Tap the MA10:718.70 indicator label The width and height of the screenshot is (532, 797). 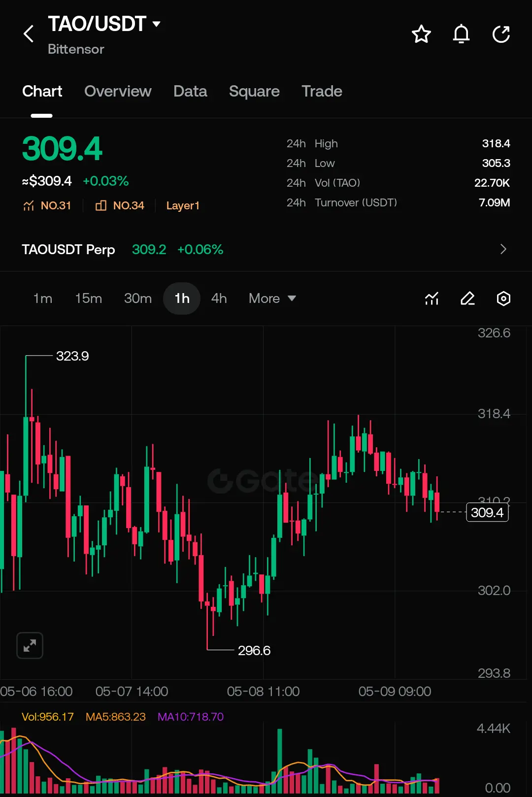[191, 717]
